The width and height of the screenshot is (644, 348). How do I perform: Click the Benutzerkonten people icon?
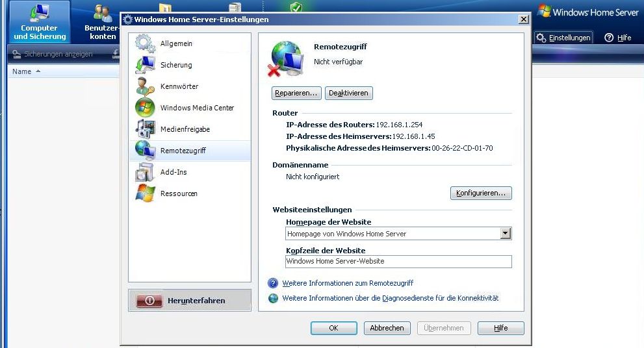coord(103,14)
